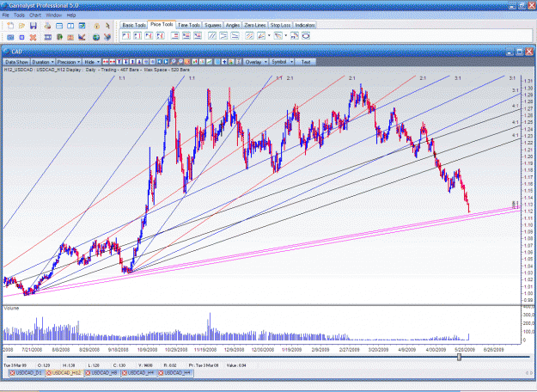Viewport: 537px width, 392px height.
Task: Click the lock icon in main toolbar
Action: (97, 26)
